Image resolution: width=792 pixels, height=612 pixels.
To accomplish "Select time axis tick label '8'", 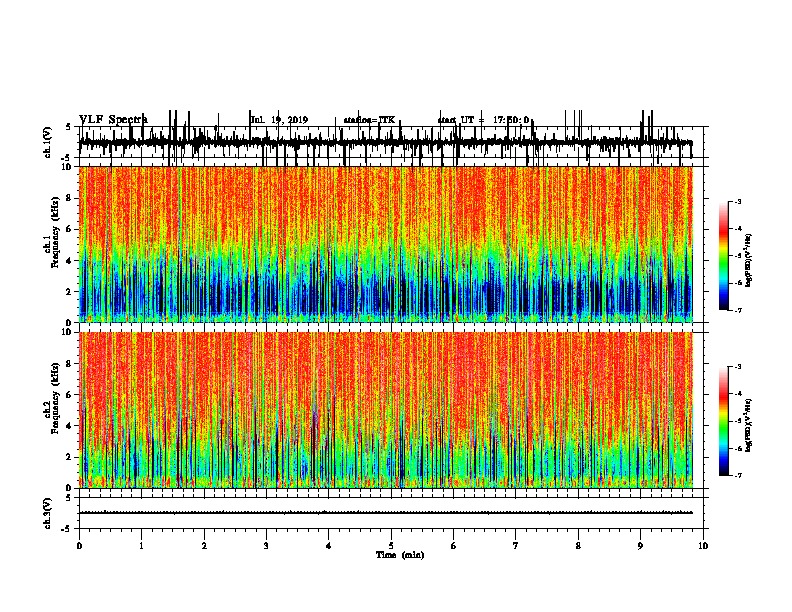I will (578, 546).
